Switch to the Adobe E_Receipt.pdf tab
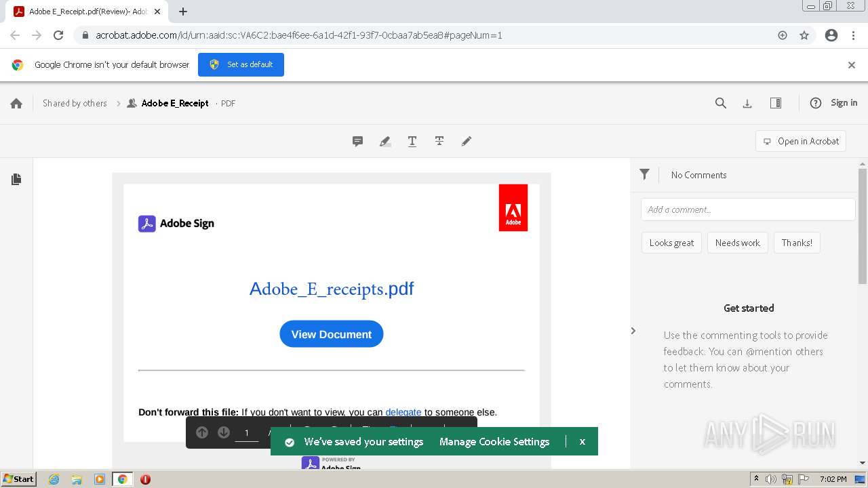The height and width of the screenshot is (488, 868). (88, 12)
